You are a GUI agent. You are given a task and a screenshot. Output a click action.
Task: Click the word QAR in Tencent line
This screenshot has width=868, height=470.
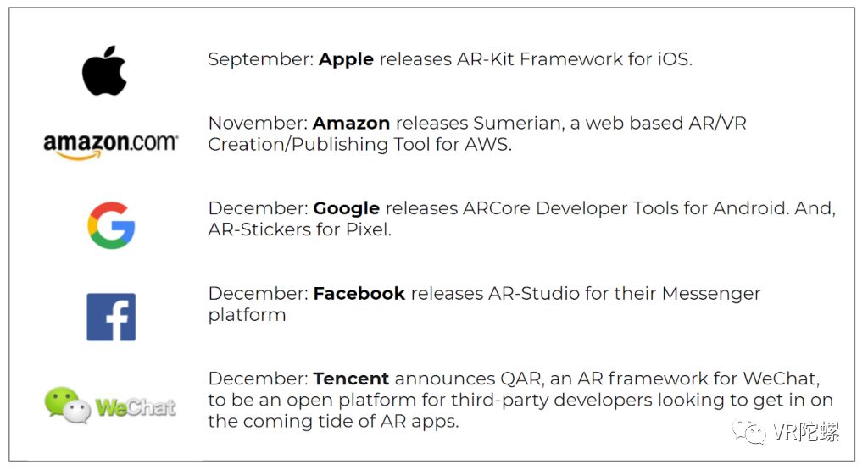[521, 379]
